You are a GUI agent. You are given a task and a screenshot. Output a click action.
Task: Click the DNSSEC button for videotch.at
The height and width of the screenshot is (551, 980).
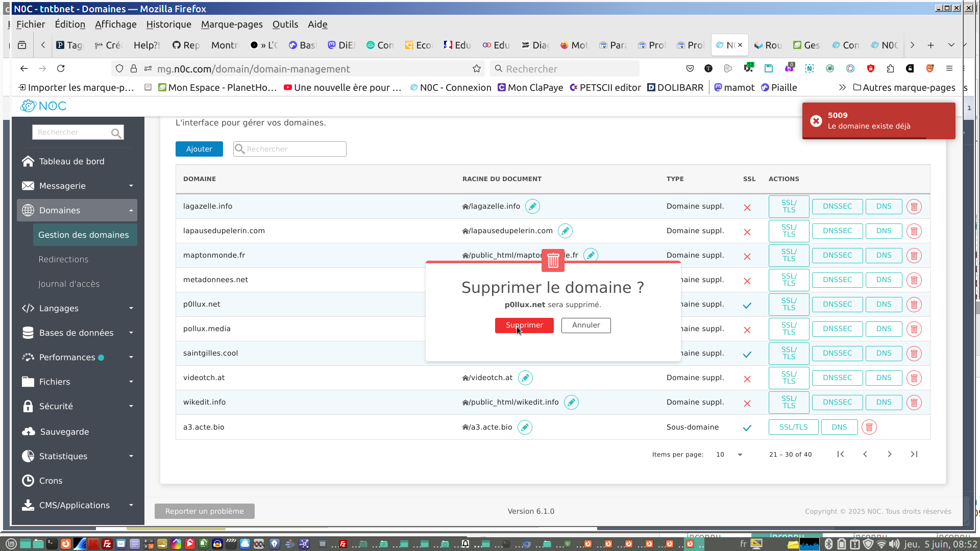[837, 378]
